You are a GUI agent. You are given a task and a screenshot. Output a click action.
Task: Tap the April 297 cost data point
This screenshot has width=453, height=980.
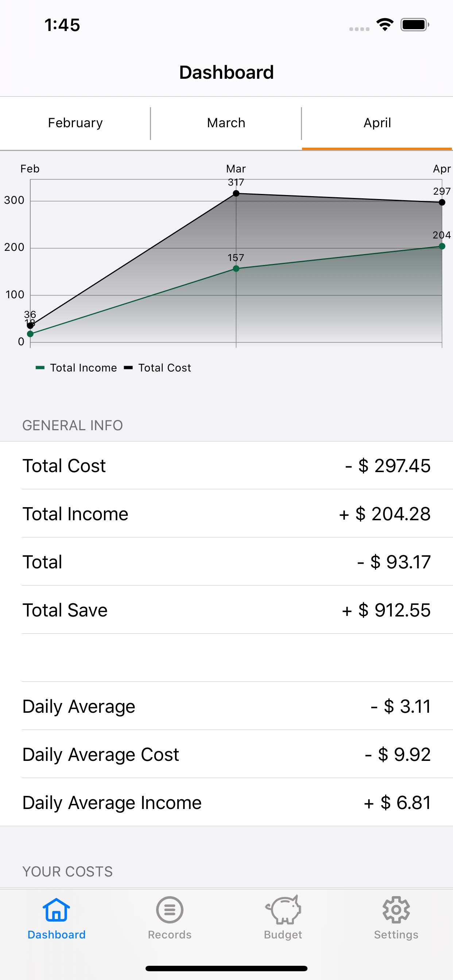pos(442,202)
